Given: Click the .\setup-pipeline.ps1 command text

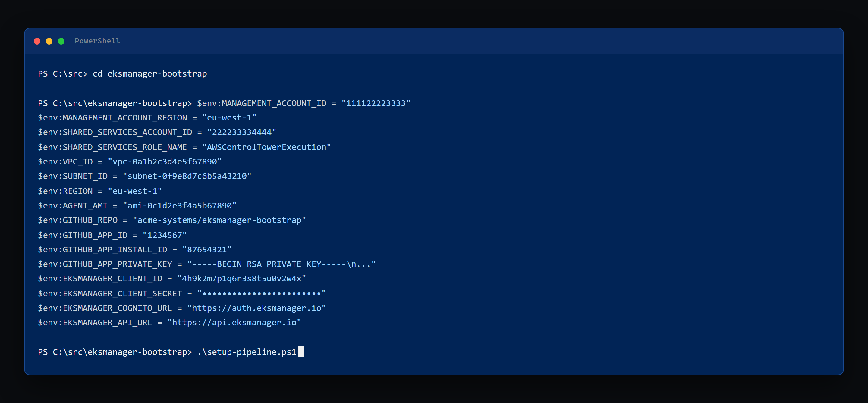Looking at the screenshot, I should (x=247, y=352).
